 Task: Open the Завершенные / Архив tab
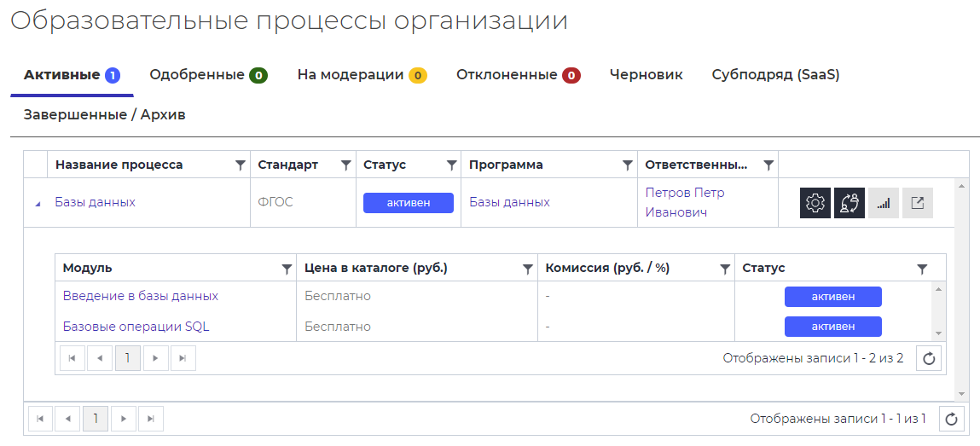tap(104, 114)
